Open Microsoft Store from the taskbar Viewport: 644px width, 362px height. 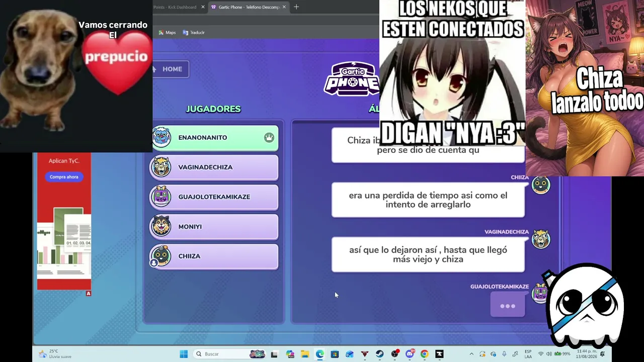click(x=335, y=354)
